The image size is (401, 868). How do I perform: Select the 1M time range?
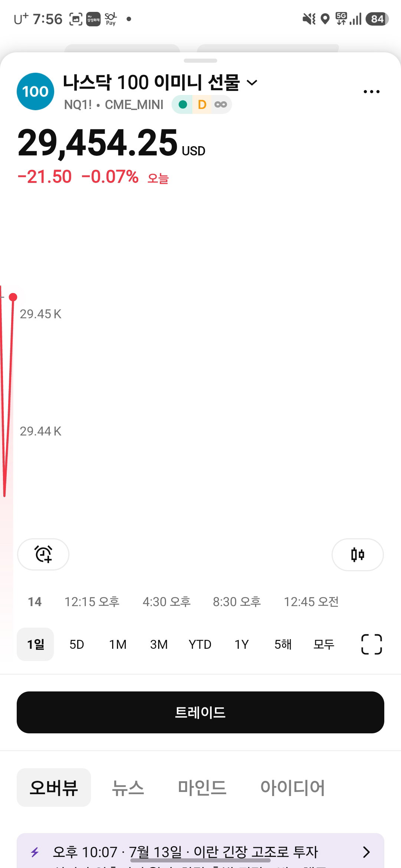coord(118,644)
